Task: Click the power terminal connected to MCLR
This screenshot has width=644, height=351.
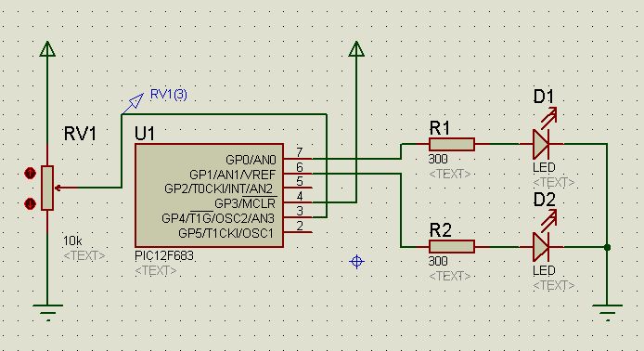Action: [x=356, y=48]
